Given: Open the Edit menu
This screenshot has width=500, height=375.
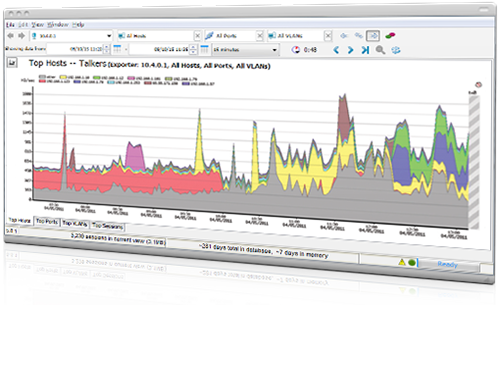Looking at the screenshot, I should click(23, 25).
